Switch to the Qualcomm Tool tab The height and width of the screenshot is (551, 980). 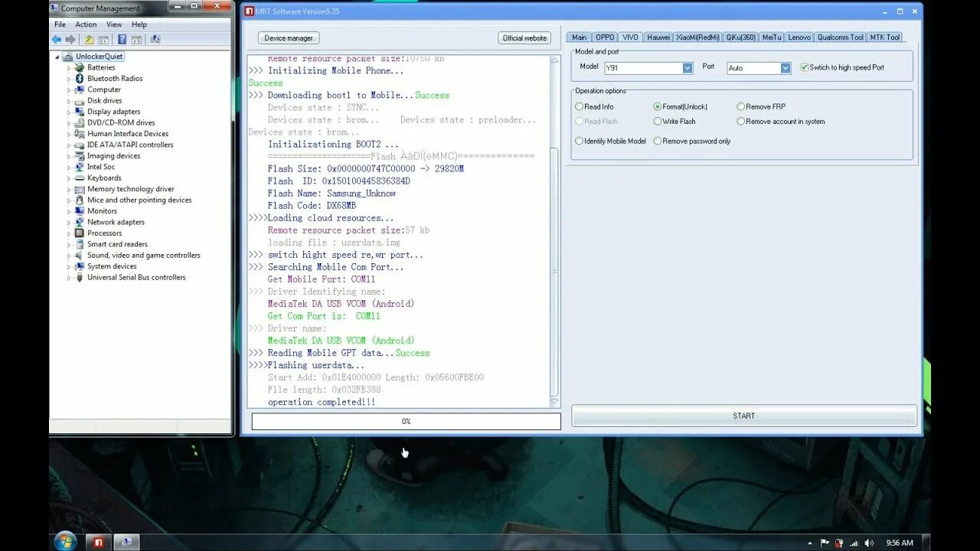click(x=840, y=37)
